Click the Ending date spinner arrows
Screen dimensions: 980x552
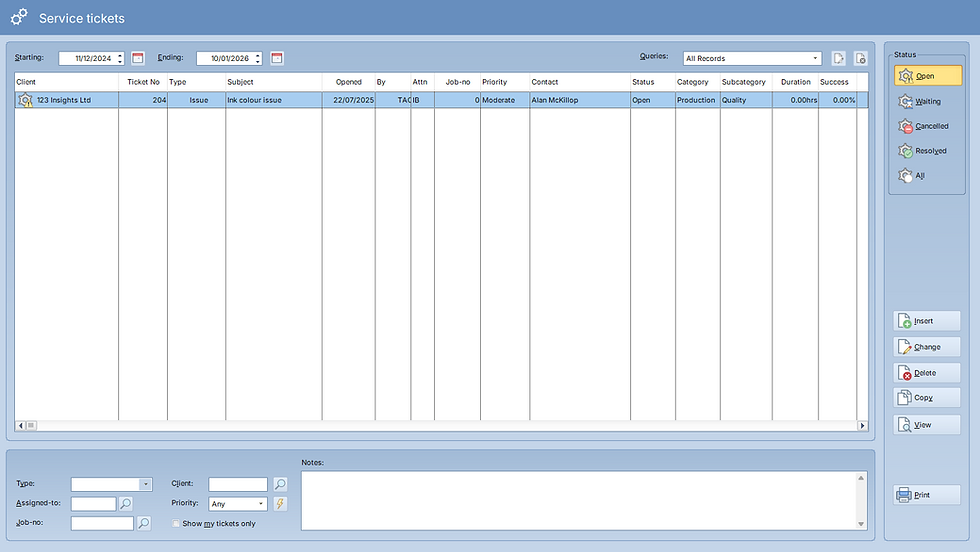[x=258, y=58]
